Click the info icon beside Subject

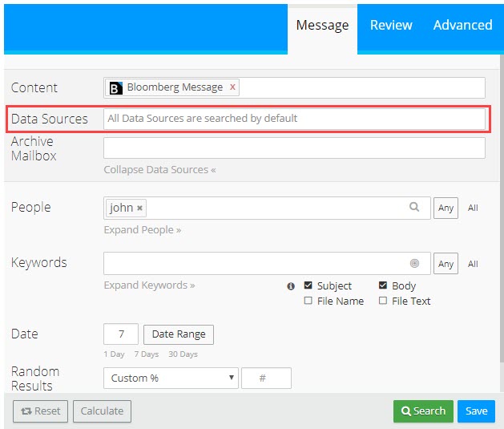tap(291, 286)
